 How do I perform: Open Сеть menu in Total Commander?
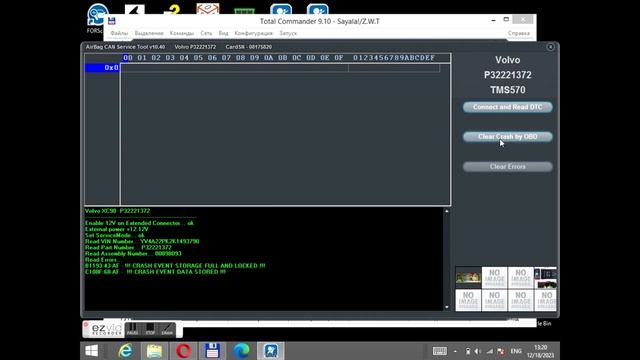[x=206, y=33]
